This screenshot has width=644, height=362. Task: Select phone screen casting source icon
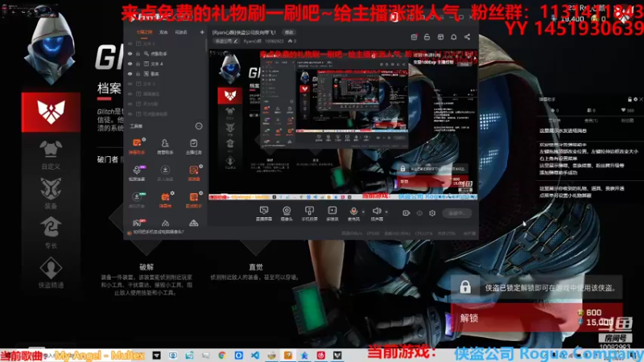[309, 211]
